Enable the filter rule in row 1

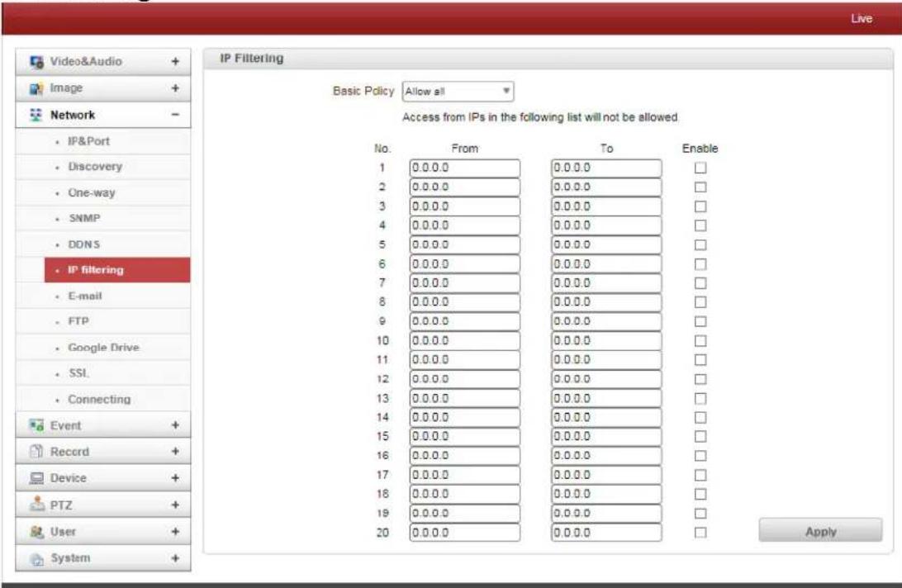point(700,168)
